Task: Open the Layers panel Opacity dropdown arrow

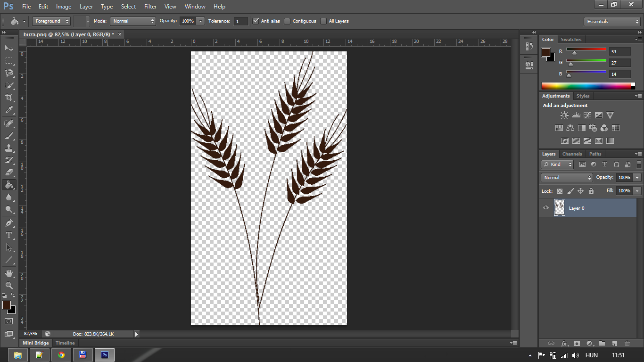Action: click(x=637, y=178)
